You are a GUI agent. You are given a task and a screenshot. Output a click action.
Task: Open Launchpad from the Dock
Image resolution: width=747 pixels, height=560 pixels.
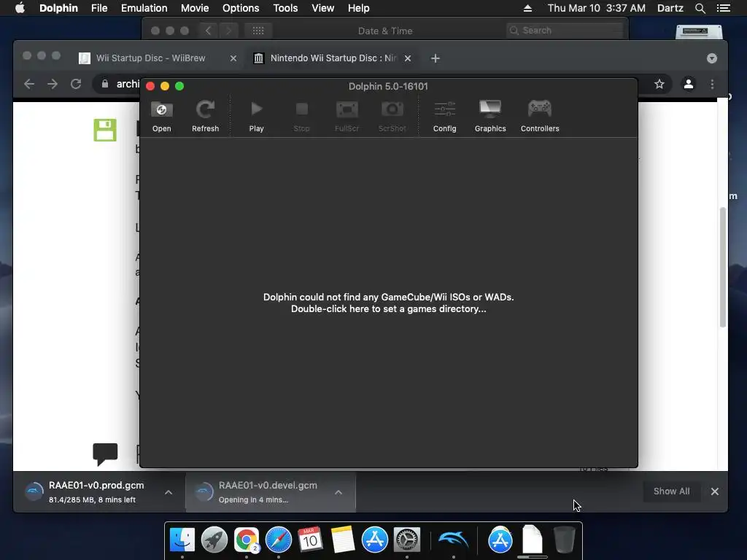click(x=214, y=540)
